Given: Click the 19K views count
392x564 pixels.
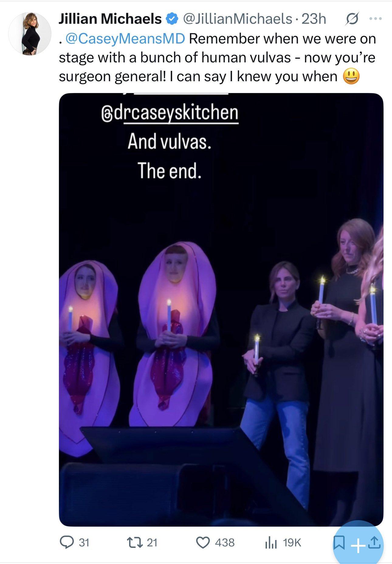Looking at the screenshot, I should pos(292,542).
